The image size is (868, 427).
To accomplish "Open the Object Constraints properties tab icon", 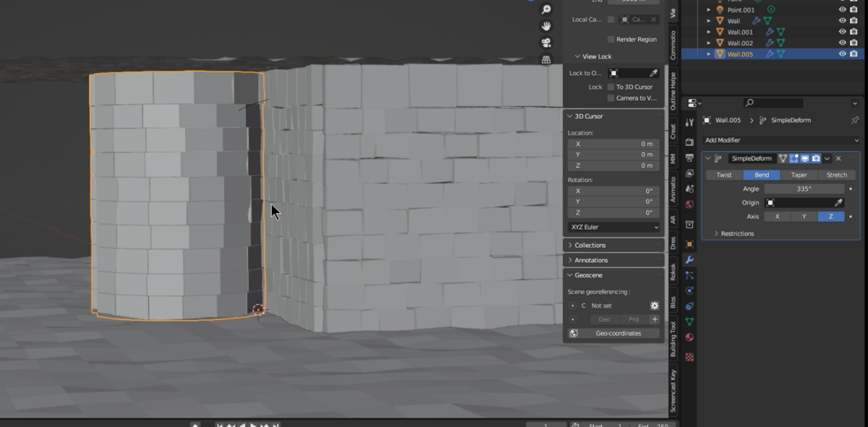I will pyautogui.click(x=689, y=306).
